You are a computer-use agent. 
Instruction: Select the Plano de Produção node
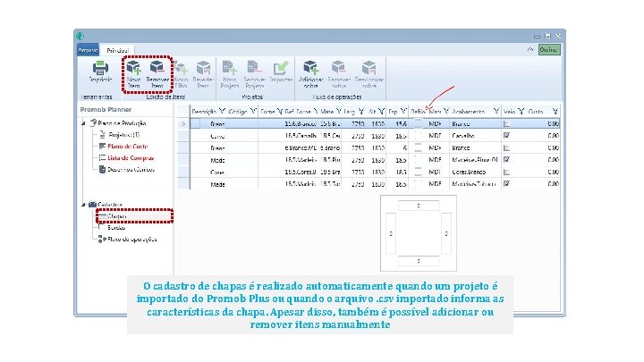(x=122, y=122)
